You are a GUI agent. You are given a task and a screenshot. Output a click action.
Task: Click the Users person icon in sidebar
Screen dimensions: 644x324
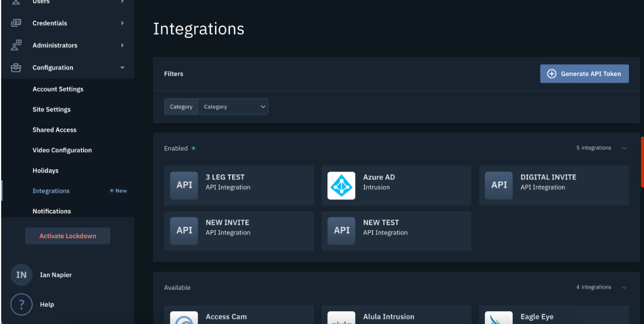pos(16,2)
